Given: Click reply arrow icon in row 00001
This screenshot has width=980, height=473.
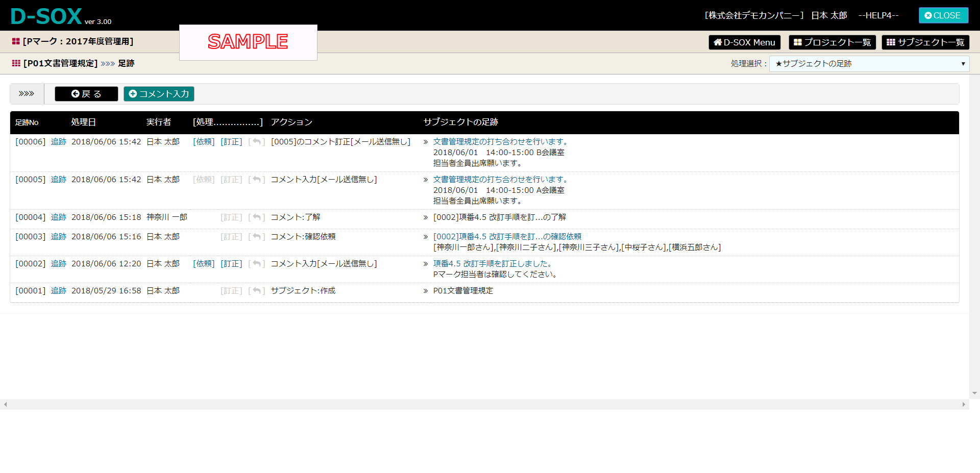Looking at the screenshot, I should click(x=257, y=291).
